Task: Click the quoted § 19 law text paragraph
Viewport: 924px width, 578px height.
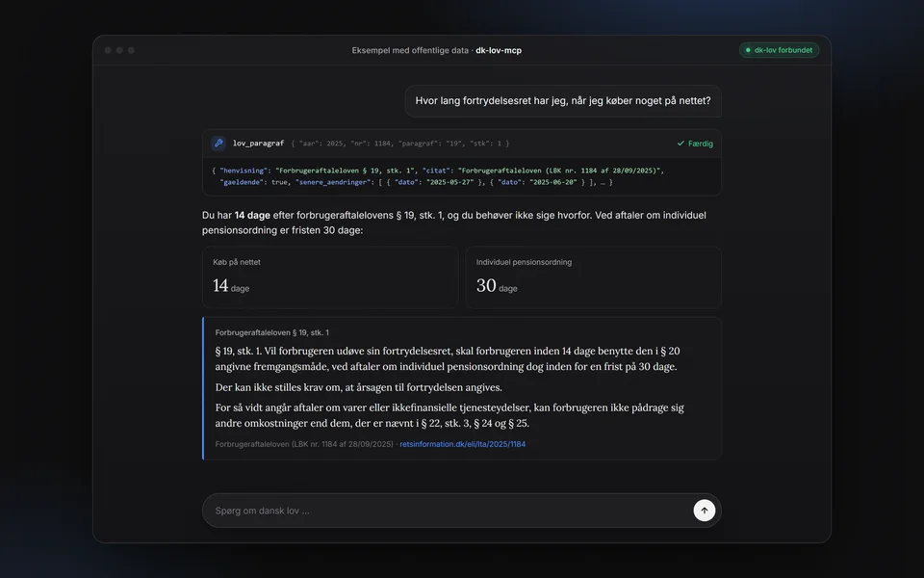Action: click(x=449, y=358)
